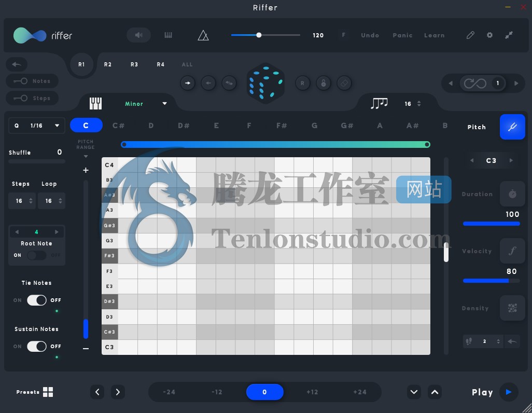532x413 pixels.
Task: Select backward playback direction arrow
Action: 208,83
